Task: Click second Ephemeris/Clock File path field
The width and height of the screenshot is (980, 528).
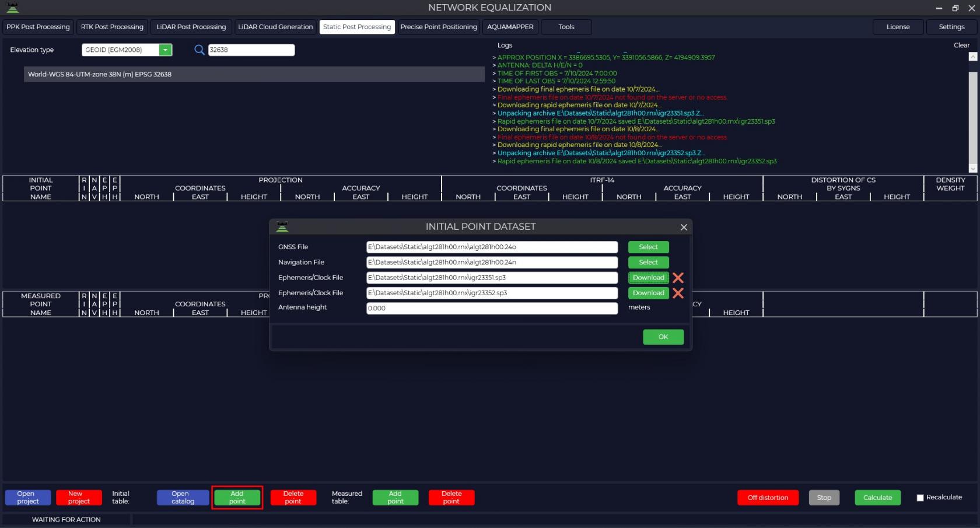Action: [x=492, y=293]
